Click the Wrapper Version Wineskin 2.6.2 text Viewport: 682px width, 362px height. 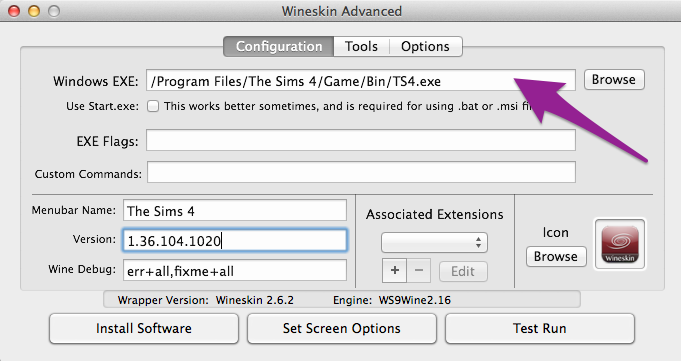[205, 300]
